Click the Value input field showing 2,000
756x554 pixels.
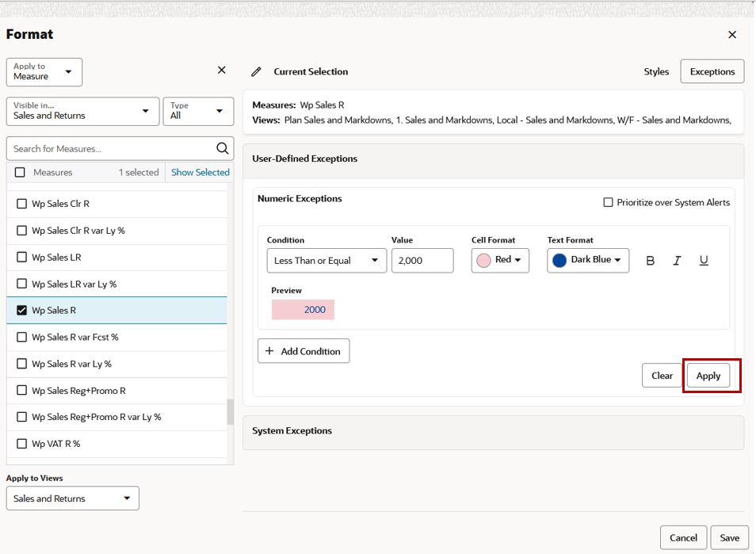[x=422, y=261]
